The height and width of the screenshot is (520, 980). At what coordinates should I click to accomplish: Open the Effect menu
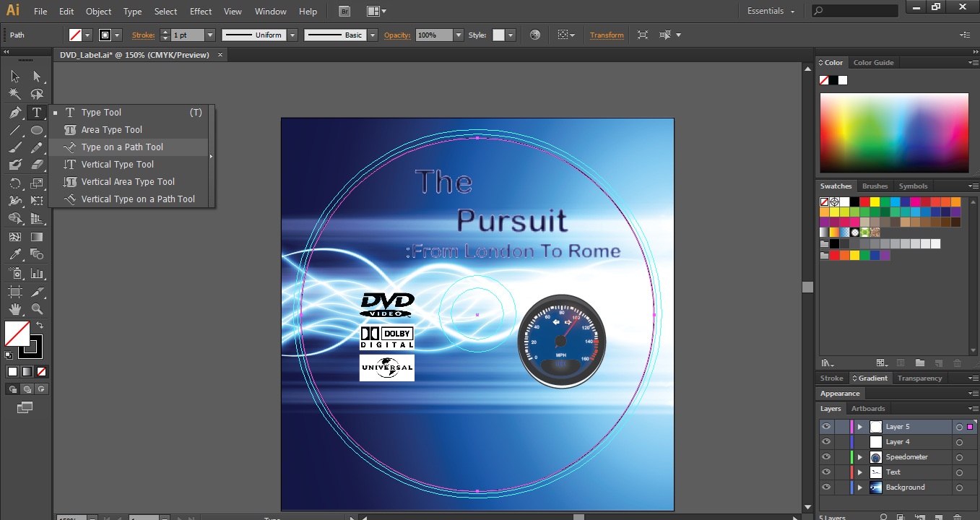201,12
